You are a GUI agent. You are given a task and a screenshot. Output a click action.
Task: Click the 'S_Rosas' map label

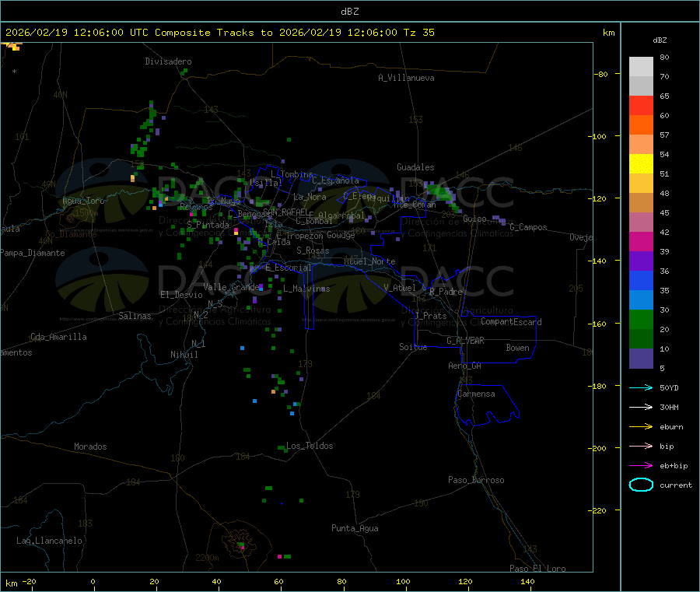[313, 250]
